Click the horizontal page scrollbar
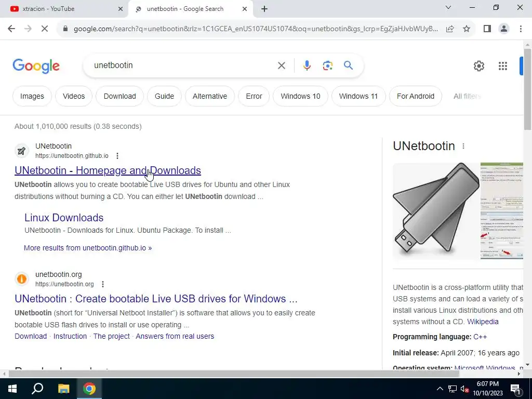This screenshot has height=399, width=532. [234, 374]
